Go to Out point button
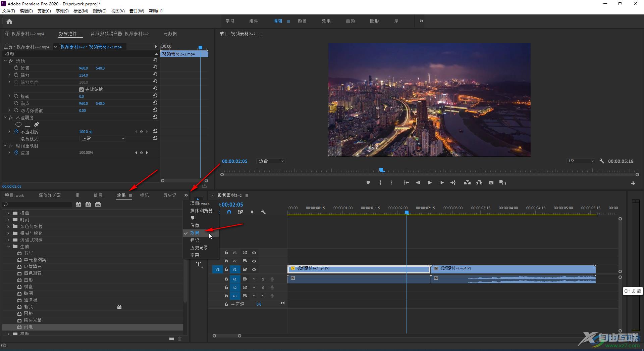Image resolution: width=644 pixels, height=351 pixels. point(453,183)
